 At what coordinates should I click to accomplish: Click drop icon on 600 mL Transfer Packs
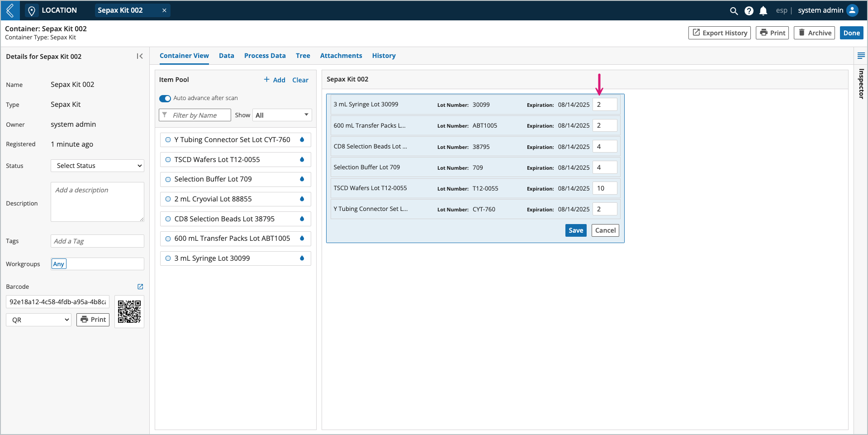coord(302,238)
